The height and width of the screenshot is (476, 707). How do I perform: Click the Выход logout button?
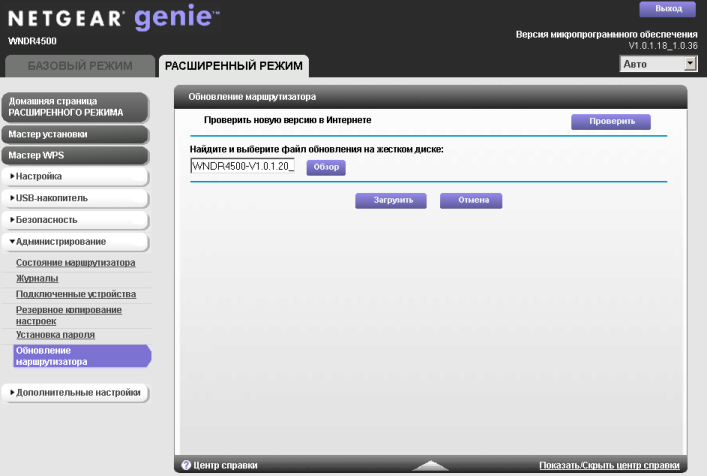click(x=667, y=9)
